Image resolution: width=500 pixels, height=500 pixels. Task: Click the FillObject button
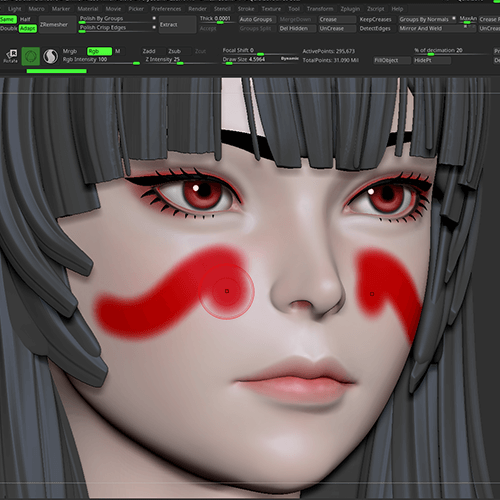tap(392, 60)
